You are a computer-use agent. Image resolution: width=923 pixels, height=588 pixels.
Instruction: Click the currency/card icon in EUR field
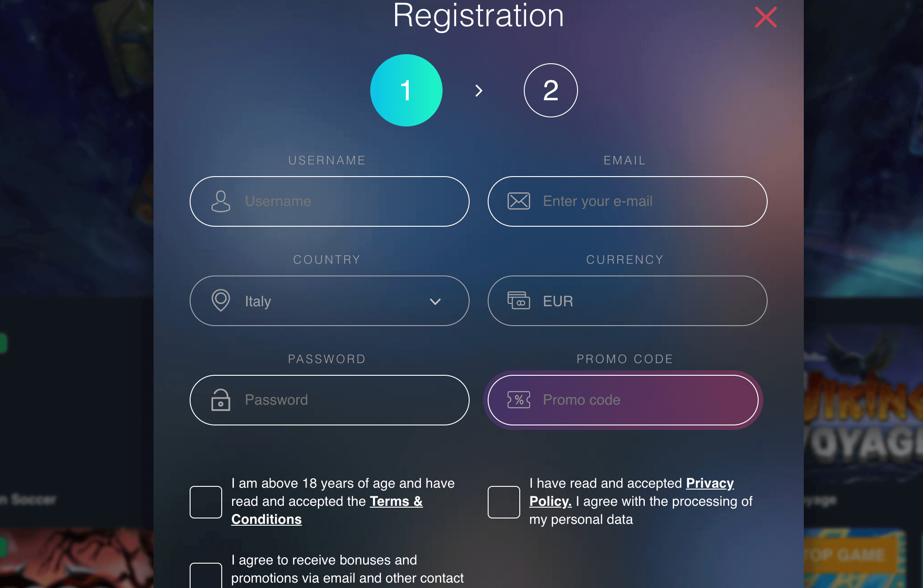(x=519, y=301)
